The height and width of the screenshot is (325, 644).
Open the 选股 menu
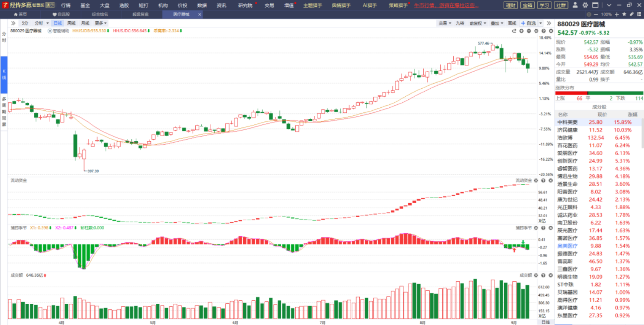[x=124, y=5]
